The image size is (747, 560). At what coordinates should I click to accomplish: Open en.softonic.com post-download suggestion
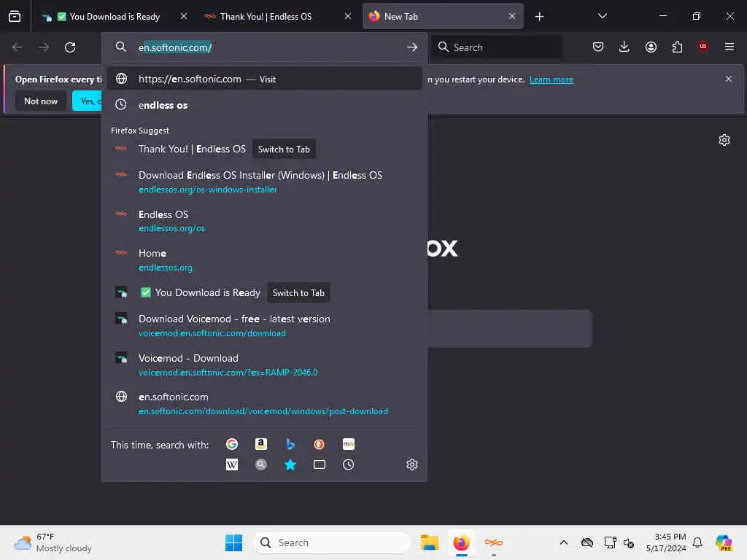click(x=264, y=404)
